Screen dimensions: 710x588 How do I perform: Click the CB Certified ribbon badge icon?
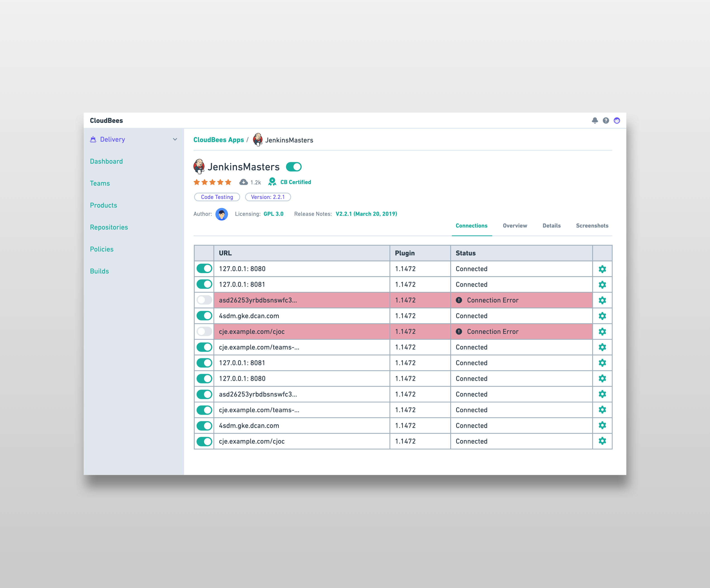[x=272, y=182]
